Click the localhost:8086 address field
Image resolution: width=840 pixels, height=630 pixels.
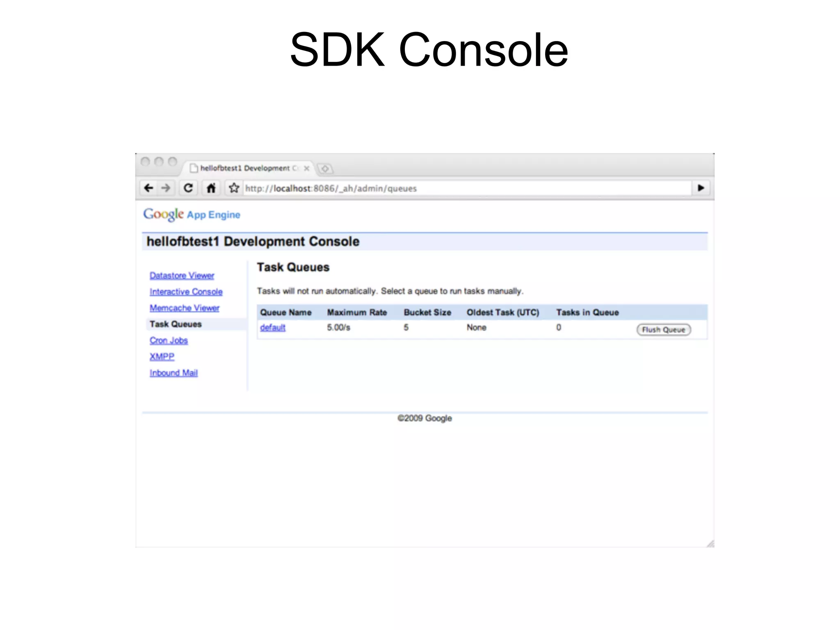coord(467,188)
